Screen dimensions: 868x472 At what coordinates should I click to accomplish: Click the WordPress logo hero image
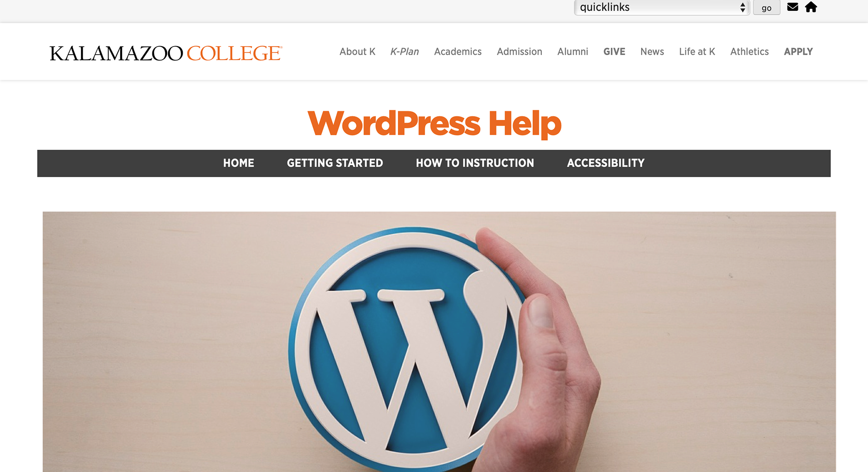coord(439,342)
